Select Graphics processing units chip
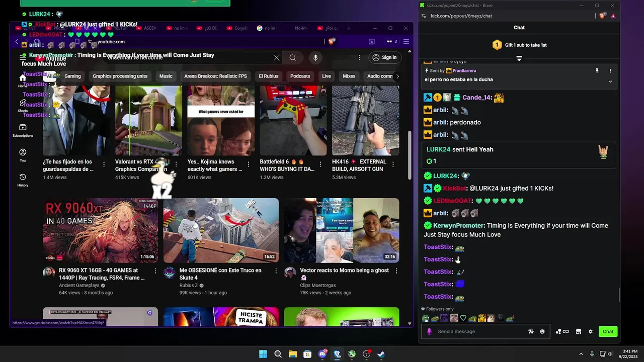 tap(120, 76)
